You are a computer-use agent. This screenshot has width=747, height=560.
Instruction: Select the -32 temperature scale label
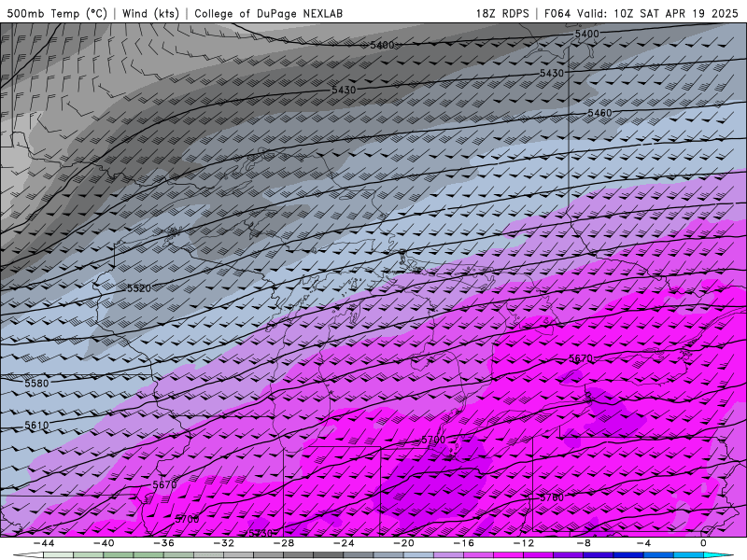tap(224, 543)
